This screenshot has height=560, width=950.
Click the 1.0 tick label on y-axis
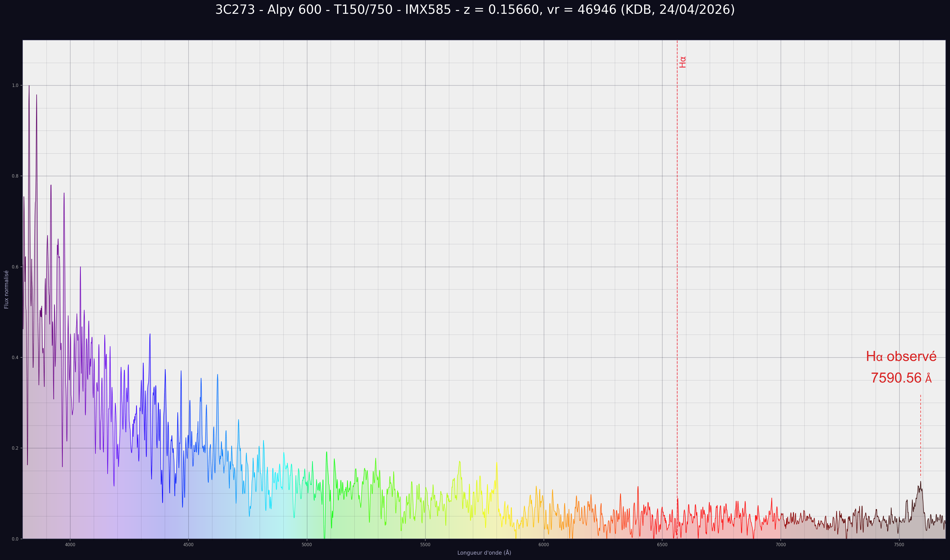point(15,85)
